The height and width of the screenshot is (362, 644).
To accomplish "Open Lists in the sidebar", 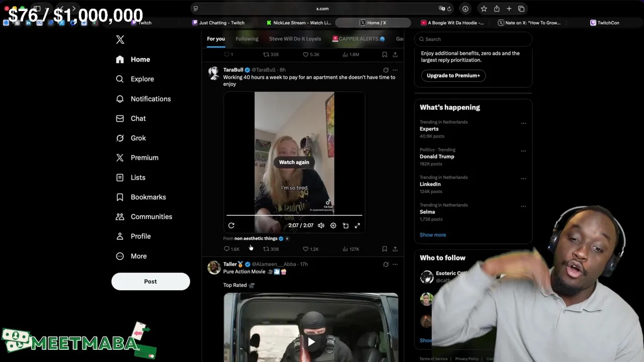I will pyautogui.click(x=130, y=177).
